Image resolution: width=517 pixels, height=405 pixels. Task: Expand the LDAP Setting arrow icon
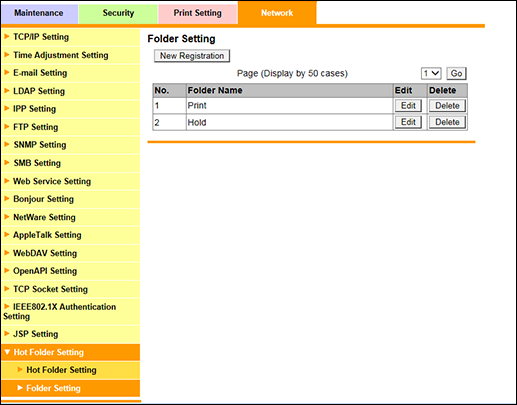click(6, 90)
